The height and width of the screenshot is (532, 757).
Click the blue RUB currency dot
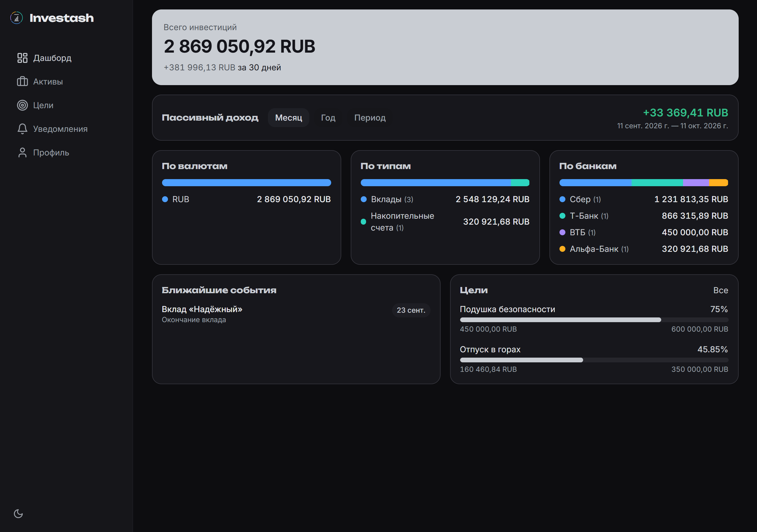165,199
